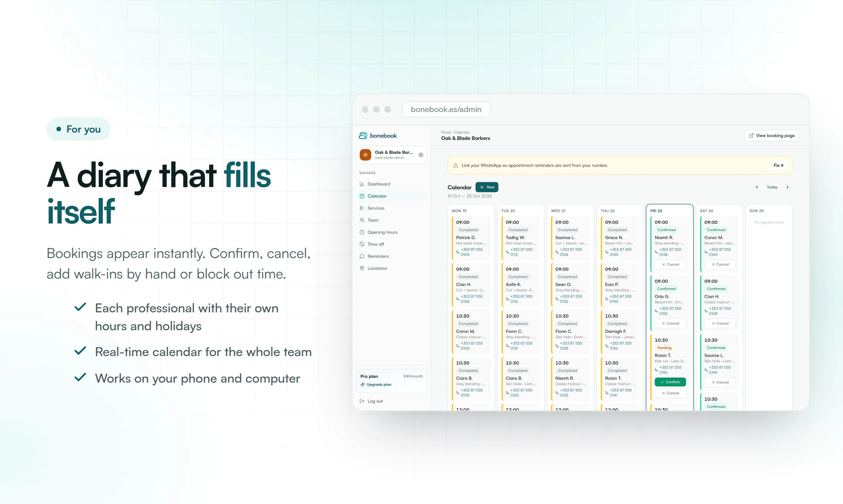
Task: Click the For you pill label
Action: [79, 129]
